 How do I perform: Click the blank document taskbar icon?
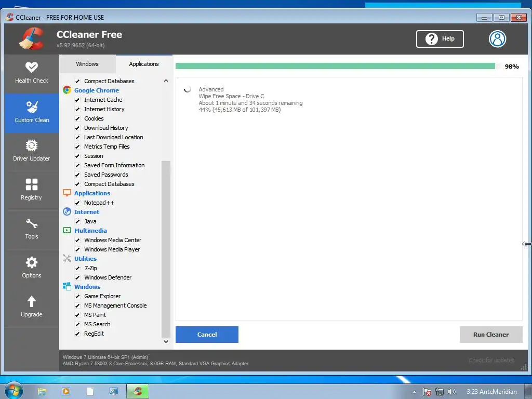[90, 391]
